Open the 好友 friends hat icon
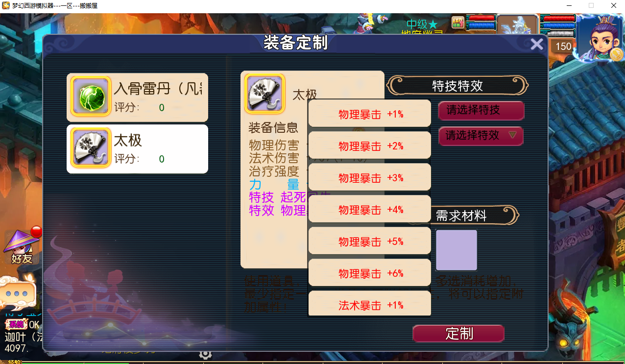 [22, 247]
